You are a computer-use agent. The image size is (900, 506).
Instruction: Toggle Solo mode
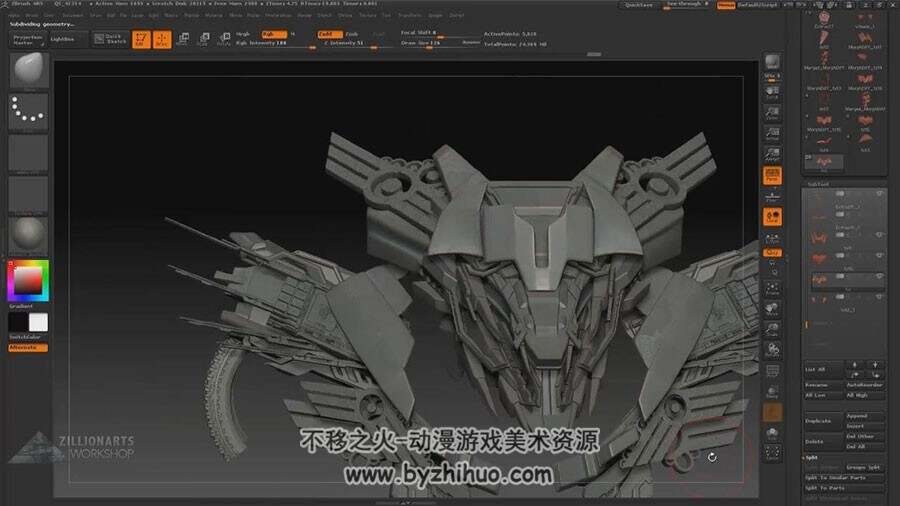click(x=772, y=433)
